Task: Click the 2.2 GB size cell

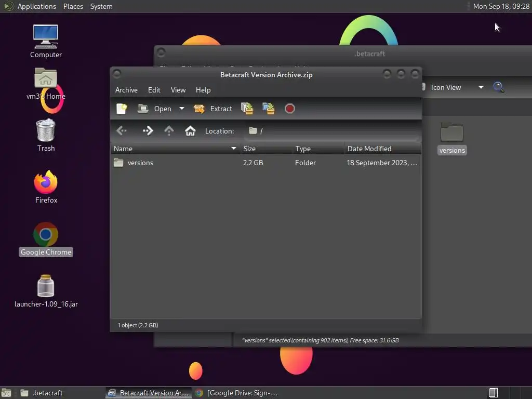Action: [253, 163]
